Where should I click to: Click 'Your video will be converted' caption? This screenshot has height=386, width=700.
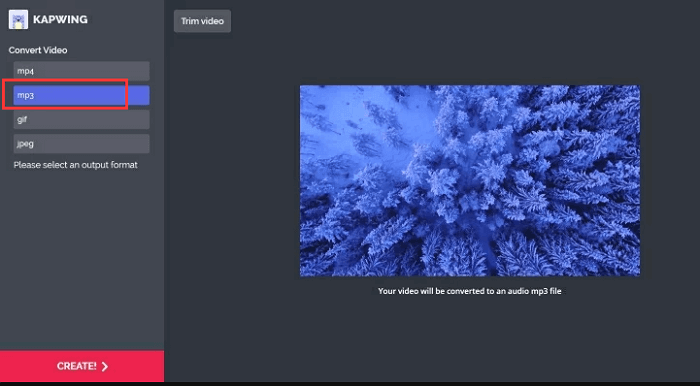coord(470,291)
